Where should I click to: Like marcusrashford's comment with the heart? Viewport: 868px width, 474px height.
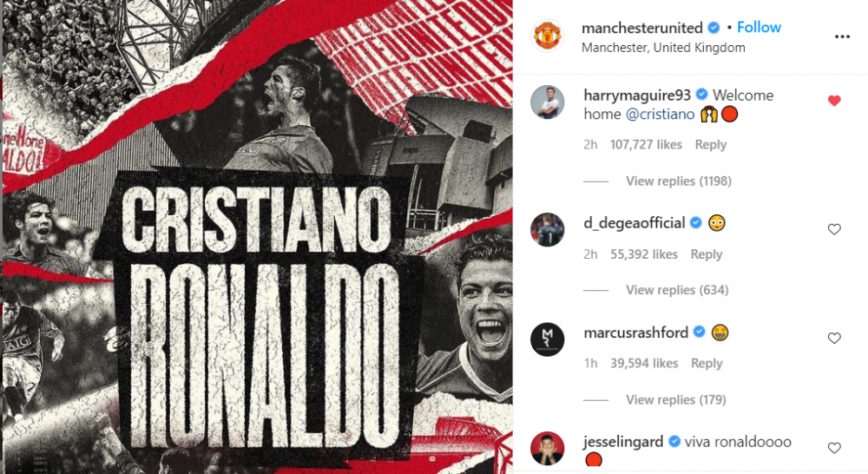point(834,339)
